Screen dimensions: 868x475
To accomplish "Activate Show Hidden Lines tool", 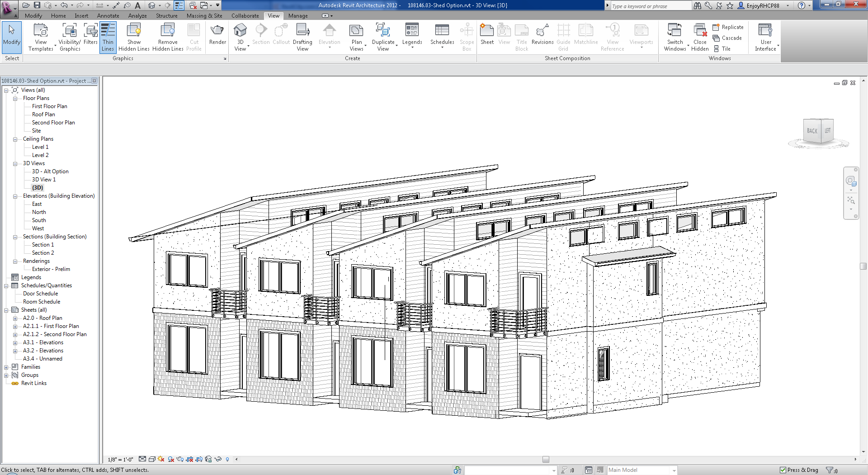I will point(134,38).
